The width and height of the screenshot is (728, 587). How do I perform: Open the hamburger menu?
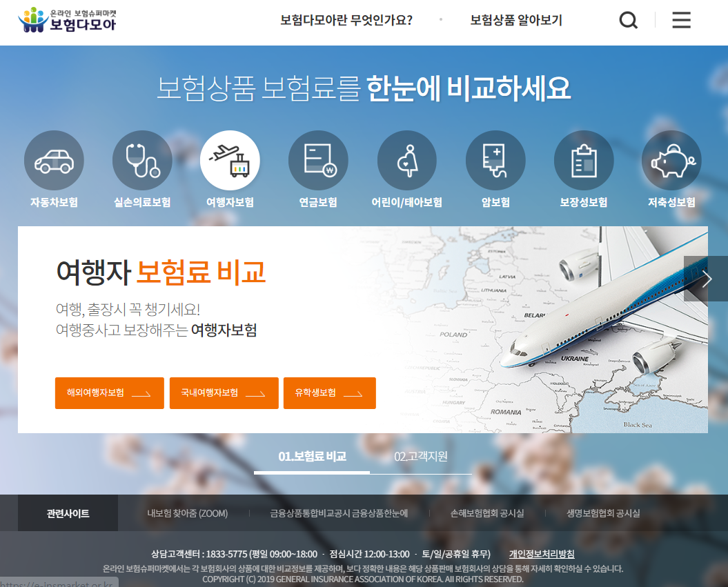coord(681,20)
